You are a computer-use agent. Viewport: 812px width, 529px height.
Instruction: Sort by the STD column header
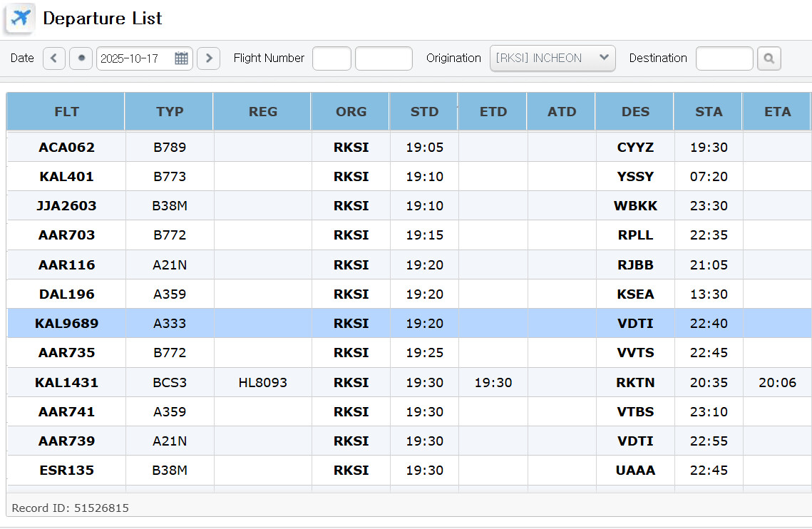424,111
